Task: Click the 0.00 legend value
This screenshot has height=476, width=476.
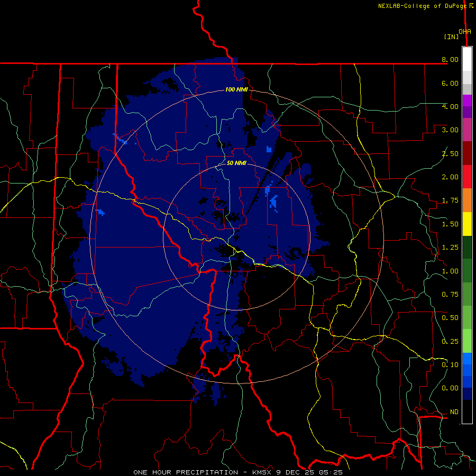Action: coord(450,388)
